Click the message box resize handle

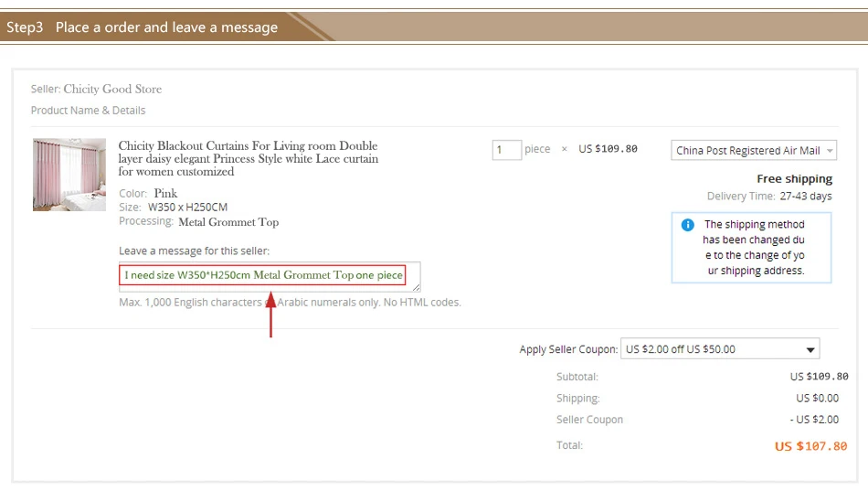point(417,288)
